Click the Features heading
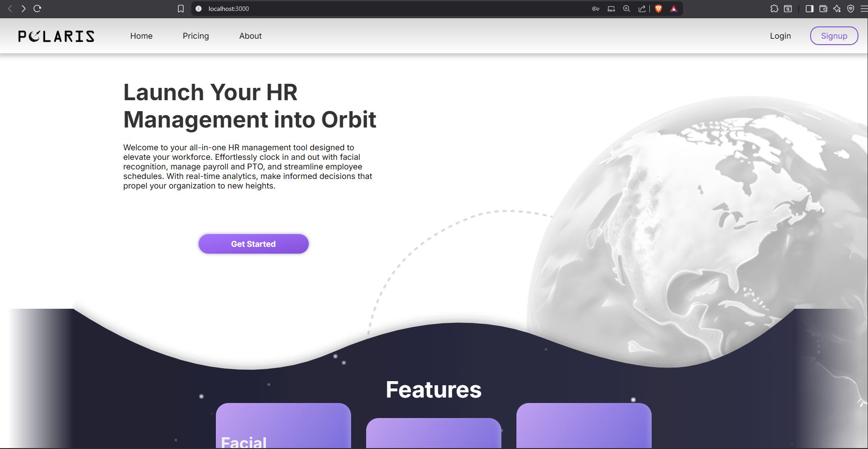This screenshot has height=449, width=868. (x=434, y=390)
